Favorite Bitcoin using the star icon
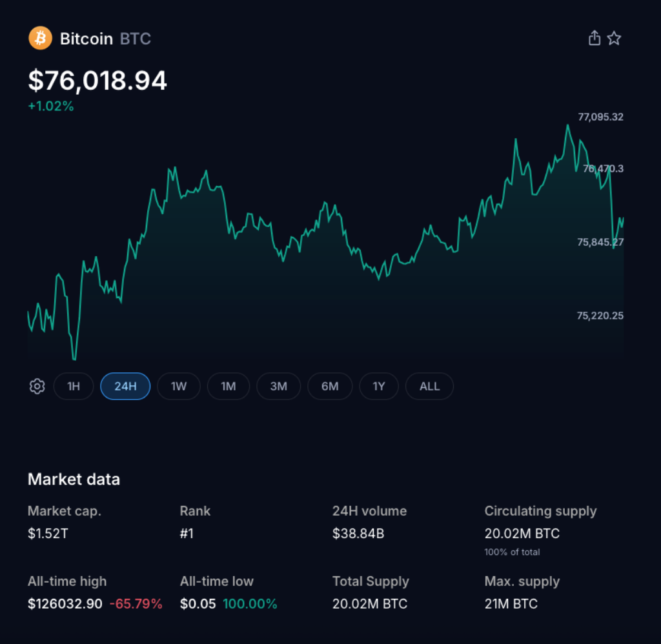This screenshot has height=644, width=661. coord(614,37)
